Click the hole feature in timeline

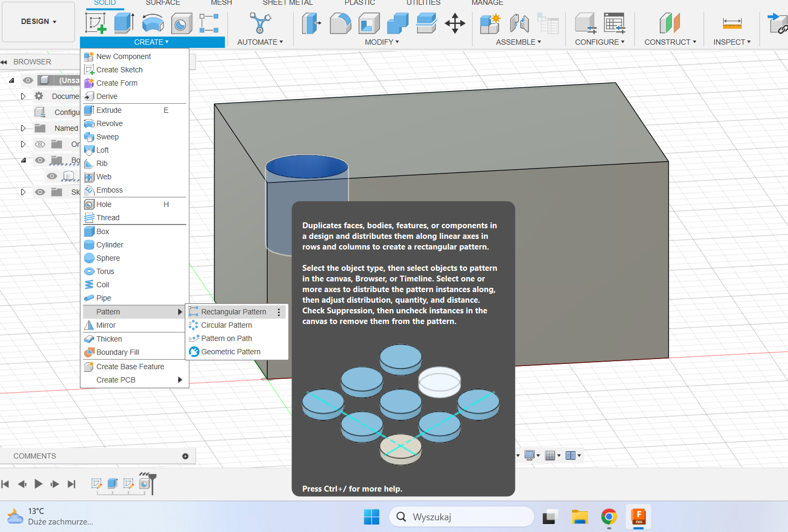click(144, 483)
